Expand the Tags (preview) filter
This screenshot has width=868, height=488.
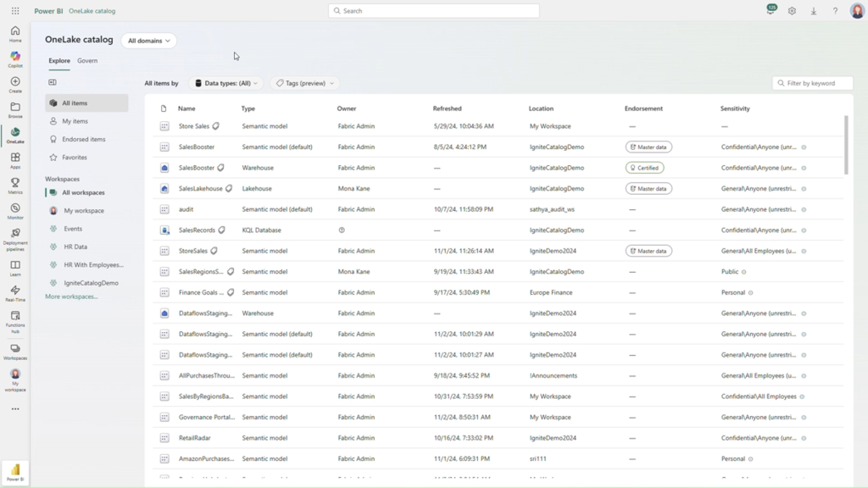(305, 83)
